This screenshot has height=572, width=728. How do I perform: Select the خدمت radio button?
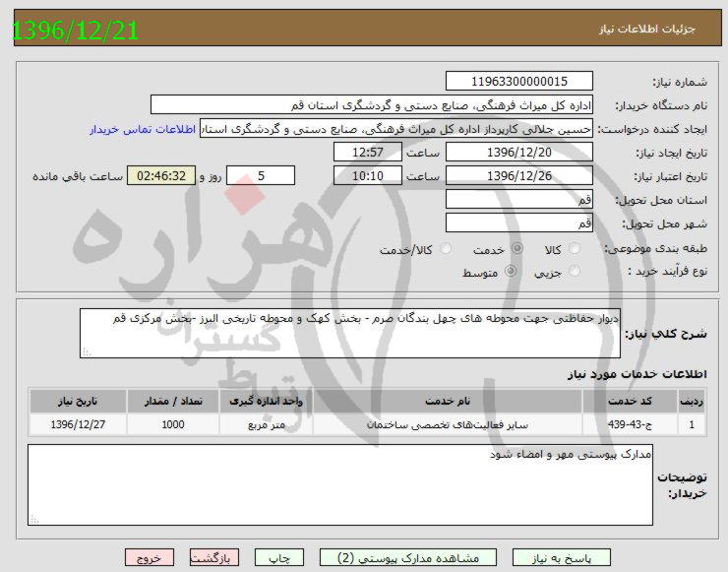[x=516, y=249]
